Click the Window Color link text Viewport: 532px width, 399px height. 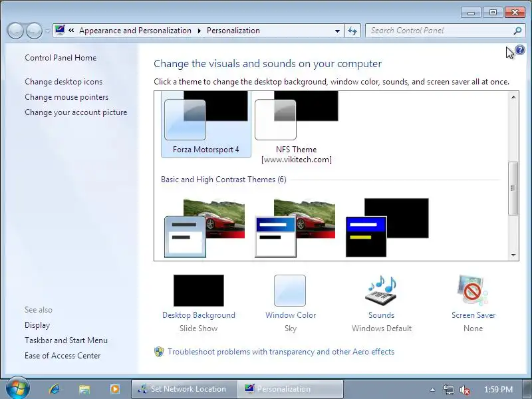pos(291,315)
